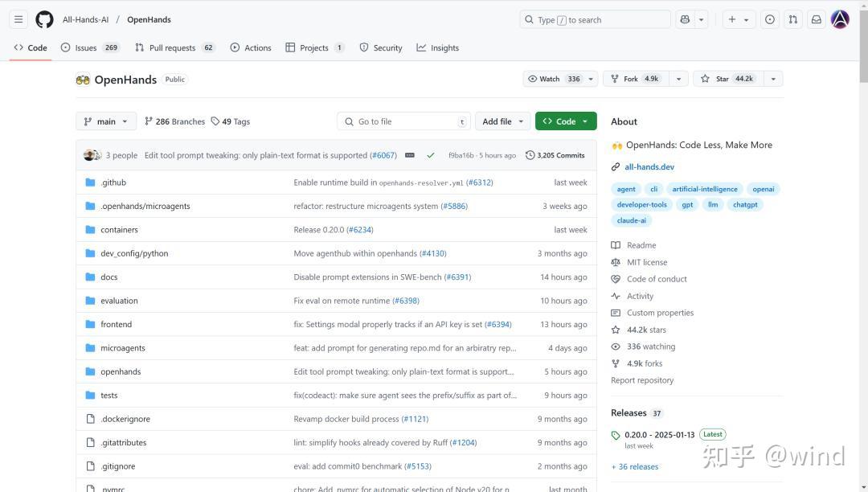Screen dimensions: 868x492
Task: Open the fork options dropdown arrow
Action: 678,79
